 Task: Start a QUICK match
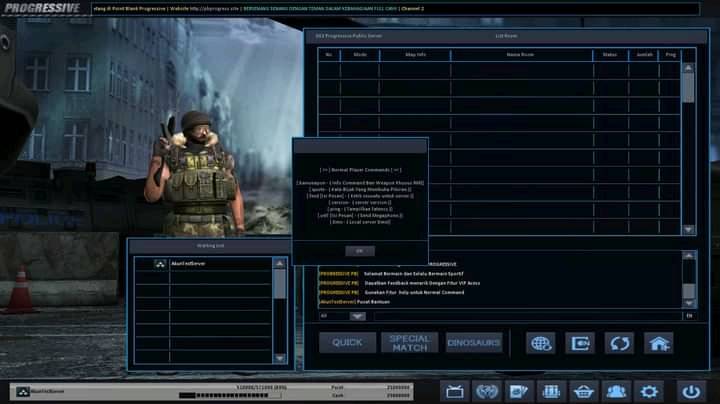click(347, 342)
